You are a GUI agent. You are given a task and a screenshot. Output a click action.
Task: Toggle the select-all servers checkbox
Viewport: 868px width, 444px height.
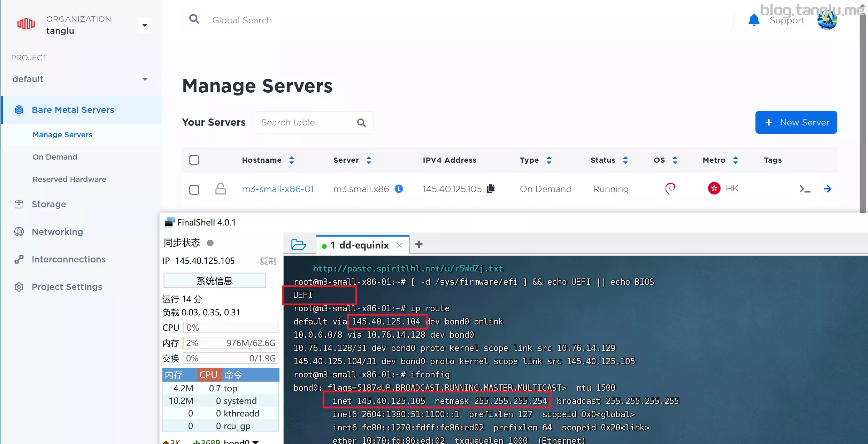[194, 160]
